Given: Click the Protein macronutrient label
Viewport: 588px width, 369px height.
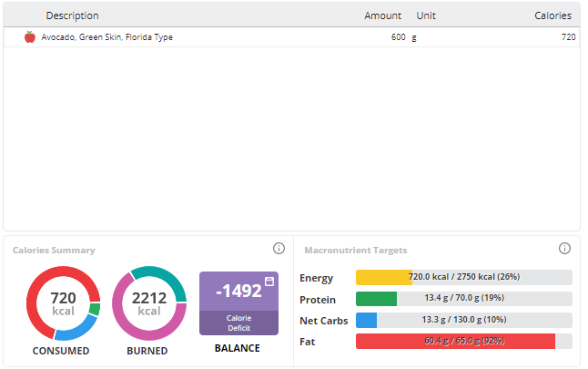Looking at the screenshot, I should coord(318,300).
